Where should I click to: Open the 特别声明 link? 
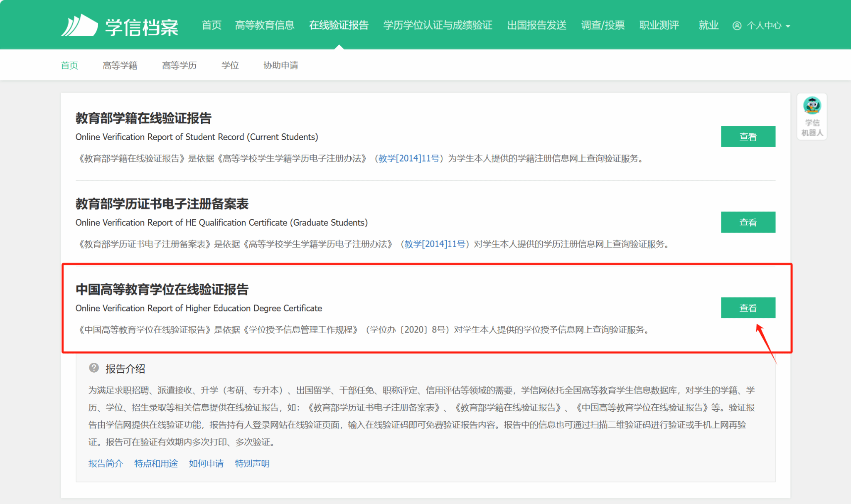coord(252,463)
